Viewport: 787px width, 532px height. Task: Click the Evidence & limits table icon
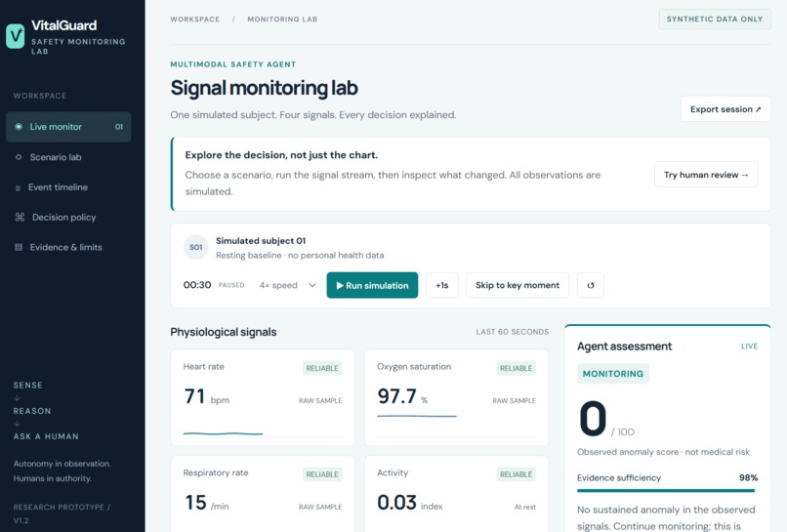click(x=19, y=247)
